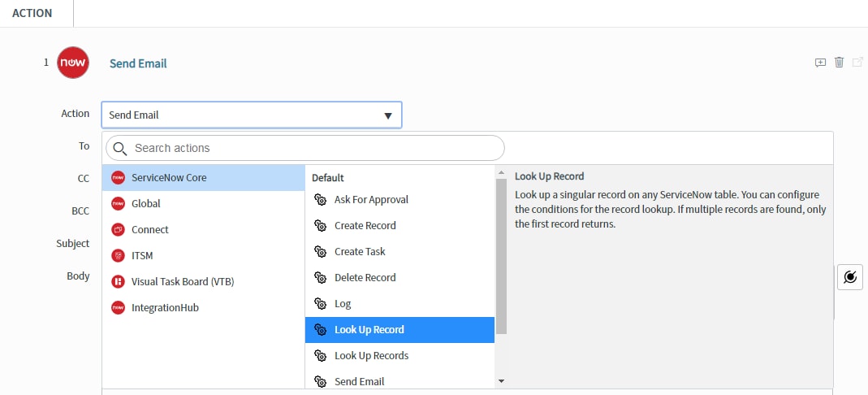Image resolution: width=868 pixels, height=395 pixels.
Task: Choose the Global category
Action: [203, 203]
